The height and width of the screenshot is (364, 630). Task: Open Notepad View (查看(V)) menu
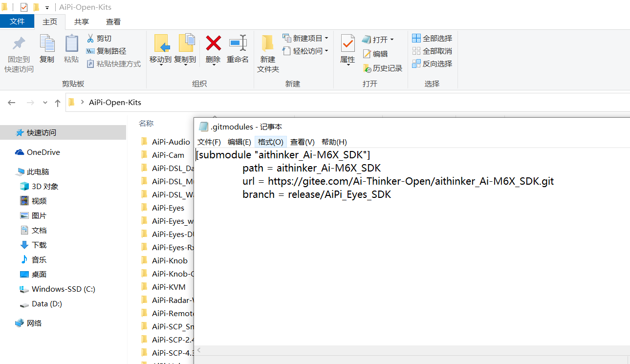303,142
